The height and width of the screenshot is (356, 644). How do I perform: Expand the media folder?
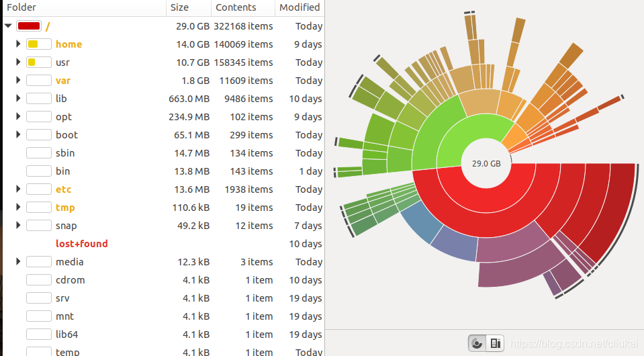pos(18,261)
